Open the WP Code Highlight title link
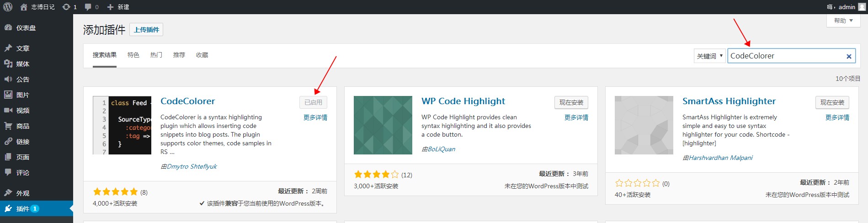 pos(463,101)
